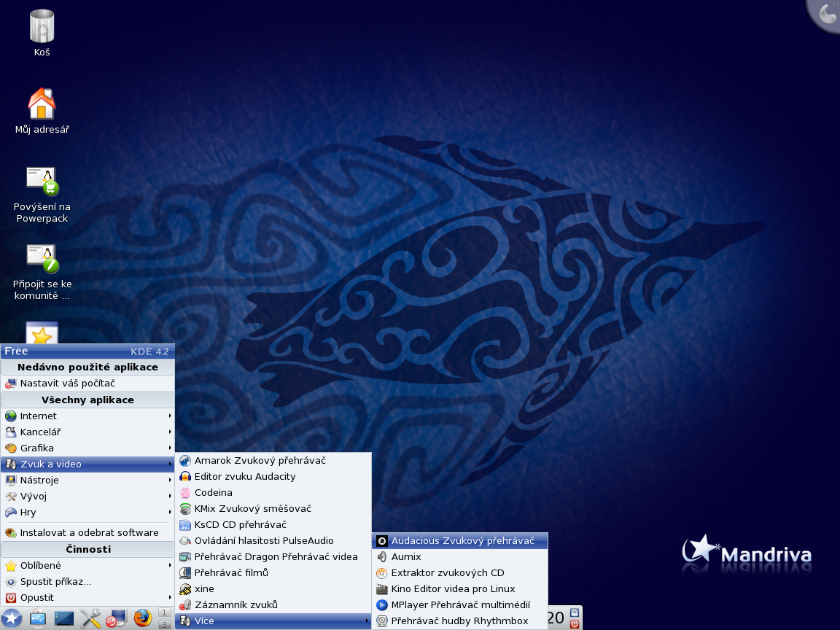The height and width of the screenshot is (630, 840).
Task: Launch Přehrávač Dragon Přehrávač videa
Action: click(273, 557)
